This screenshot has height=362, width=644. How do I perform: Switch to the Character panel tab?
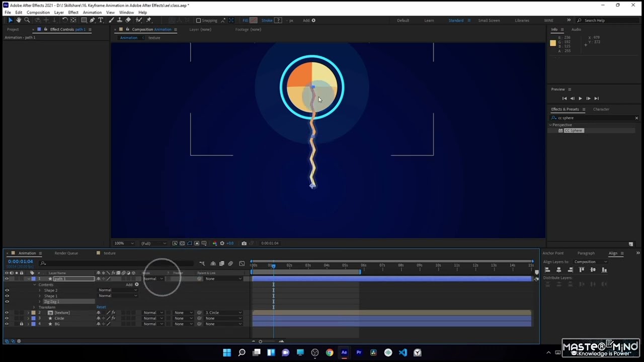click(601, 109)
